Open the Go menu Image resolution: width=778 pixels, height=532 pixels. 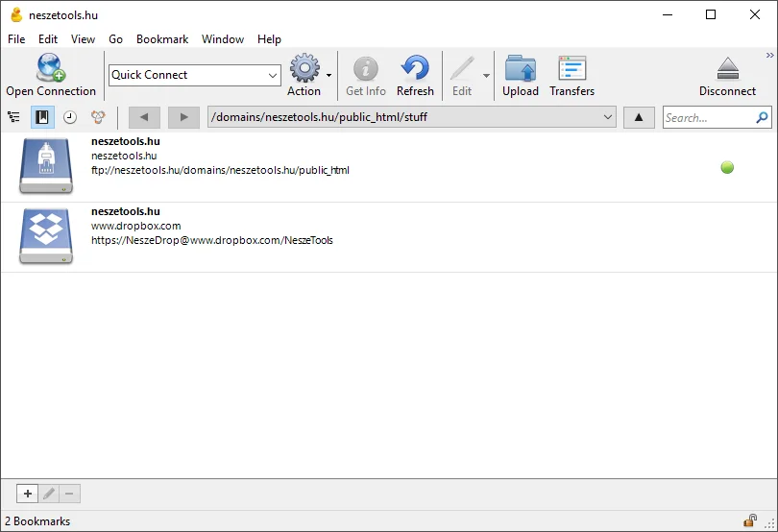point(115,39)
